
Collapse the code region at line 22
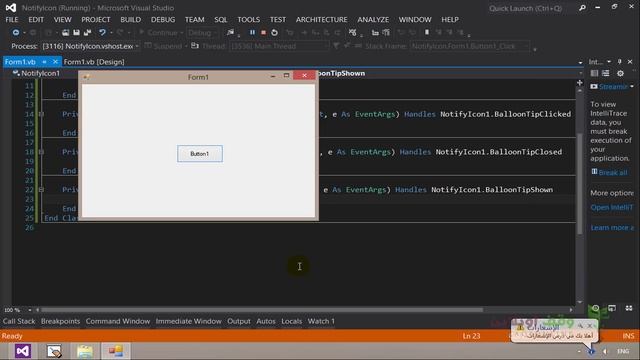point(41,190)
